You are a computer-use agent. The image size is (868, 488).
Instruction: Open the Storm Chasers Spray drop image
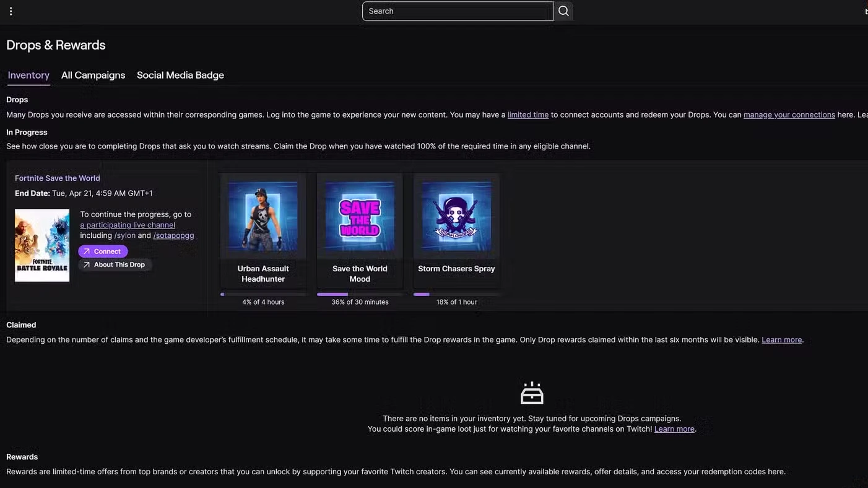click(456, 216)
